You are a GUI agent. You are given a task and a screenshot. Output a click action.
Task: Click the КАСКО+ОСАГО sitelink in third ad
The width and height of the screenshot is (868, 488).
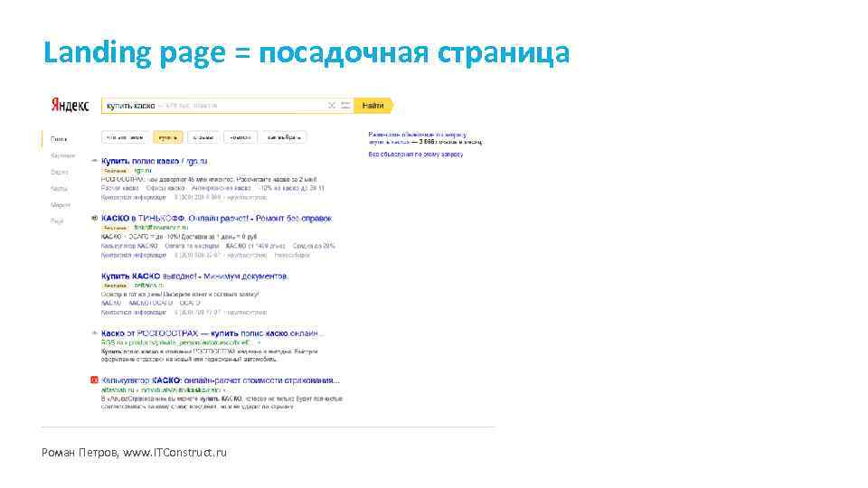pyautogui.click(x=151, y=304)
